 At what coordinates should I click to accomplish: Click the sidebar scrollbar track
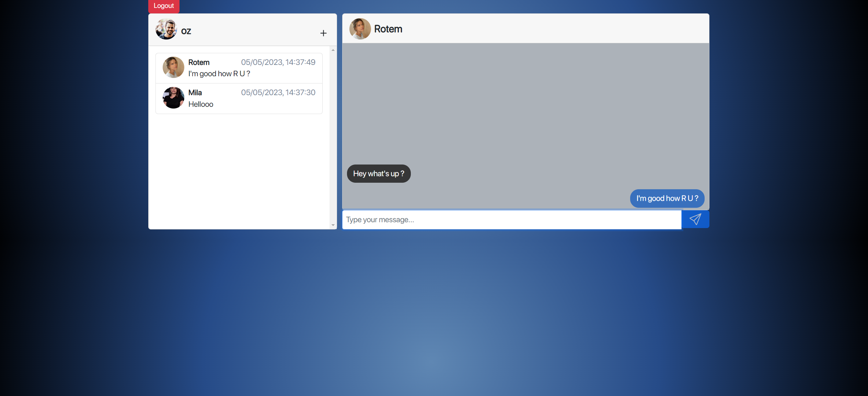[333, 137]
